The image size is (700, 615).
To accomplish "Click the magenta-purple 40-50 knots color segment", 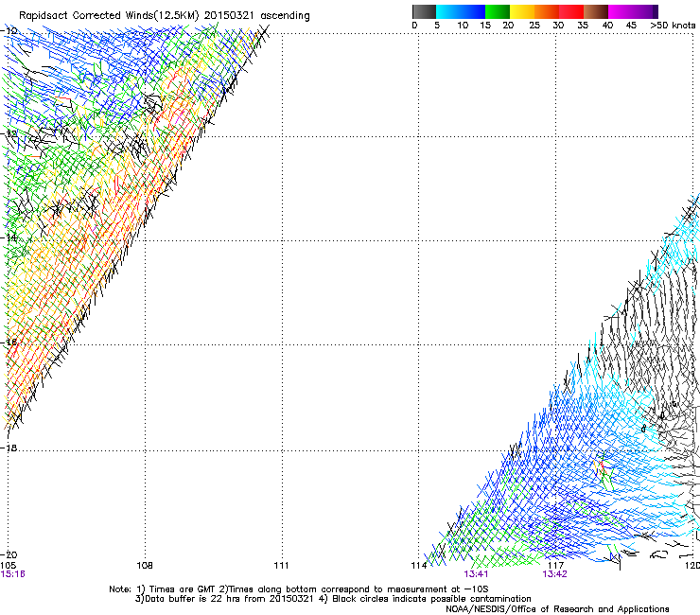I will coord(633,11).
